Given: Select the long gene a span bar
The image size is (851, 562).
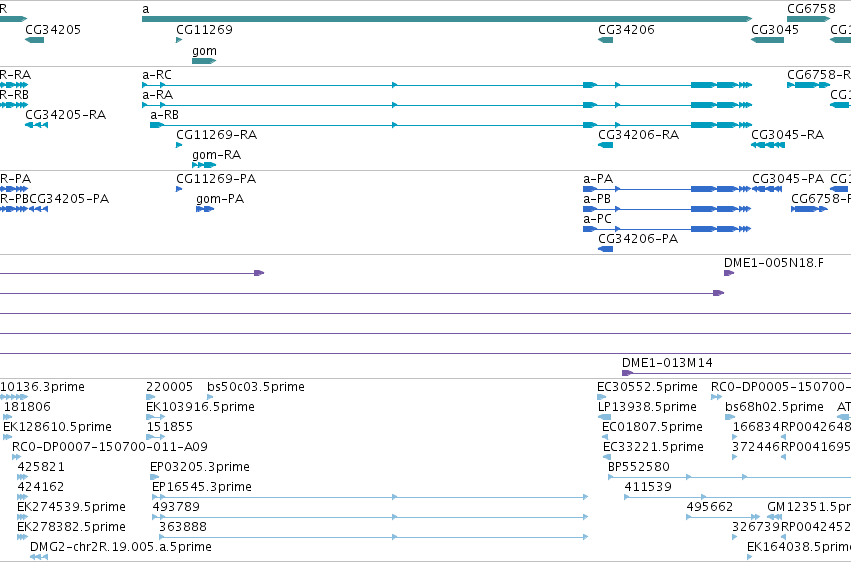Looking at the screenshot, I should coord(447,19).
